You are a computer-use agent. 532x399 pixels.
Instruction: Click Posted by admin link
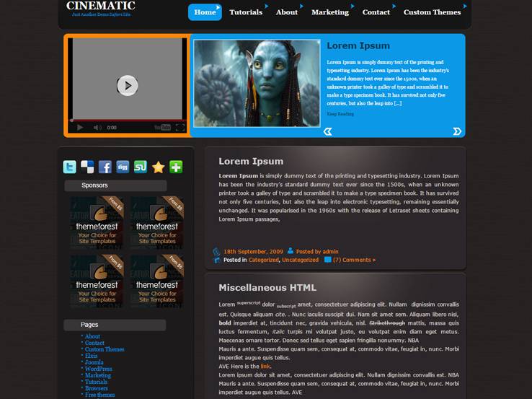click(317, 252)
